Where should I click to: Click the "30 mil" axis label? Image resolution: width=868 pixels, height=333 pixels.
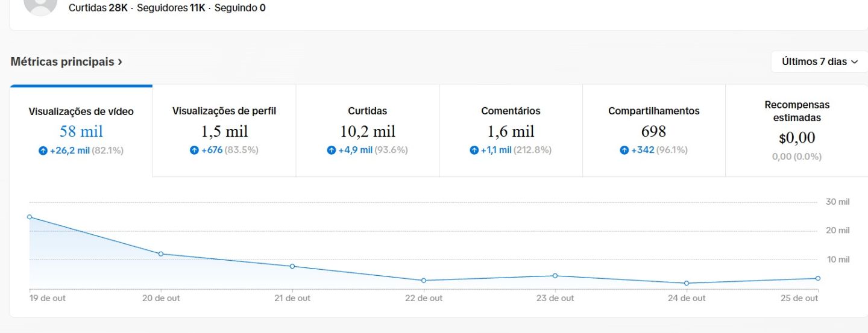click(837, 202)
